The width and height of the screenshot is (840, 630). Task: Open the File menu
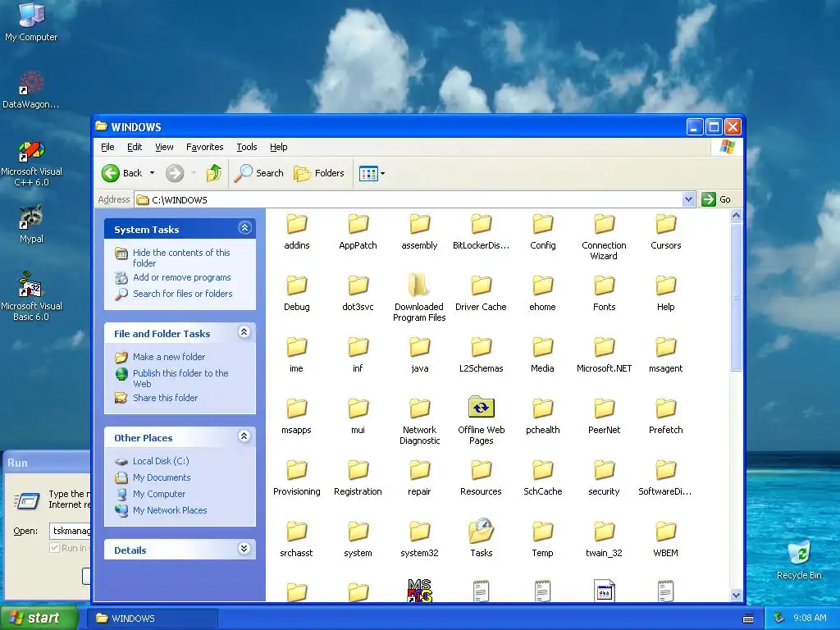click(107, 147)
